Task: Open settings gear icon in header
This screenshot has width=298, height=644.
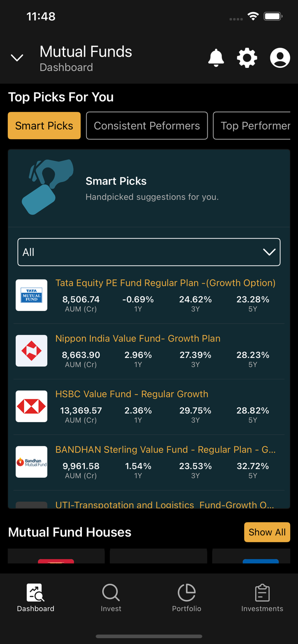Action: click(x=247, y=58)
